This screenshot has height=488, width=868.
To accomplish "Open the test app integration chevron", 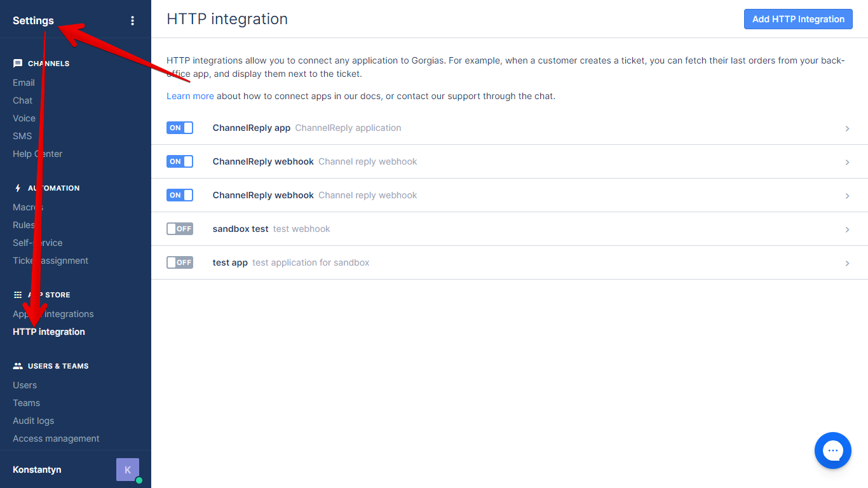I will click(x=847, y=262).
